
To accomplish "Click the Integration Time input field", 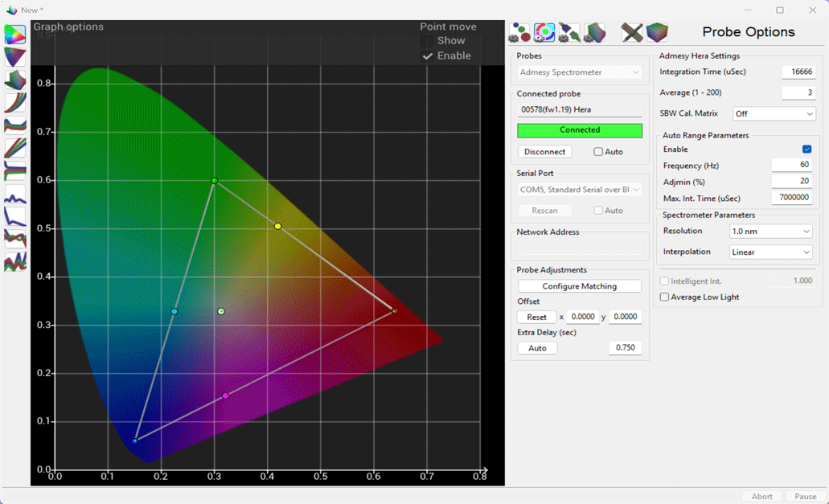I will 798,72.
